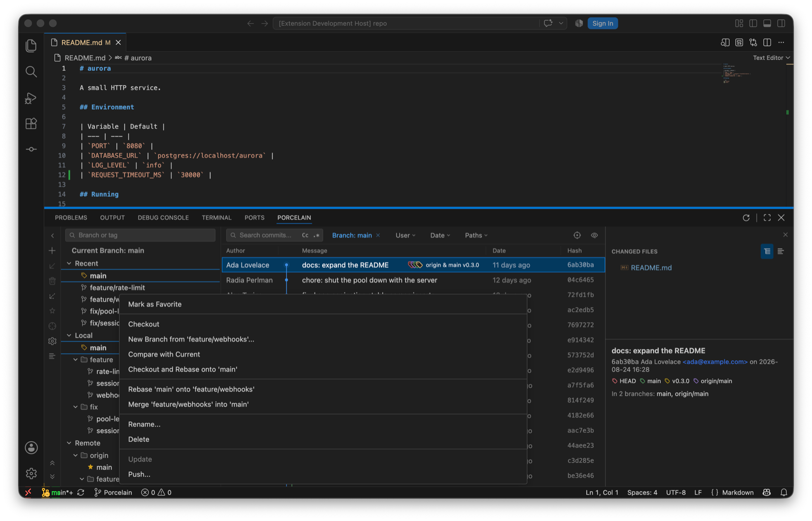Click the Copilot icon in status bar

tap(767, 493)
